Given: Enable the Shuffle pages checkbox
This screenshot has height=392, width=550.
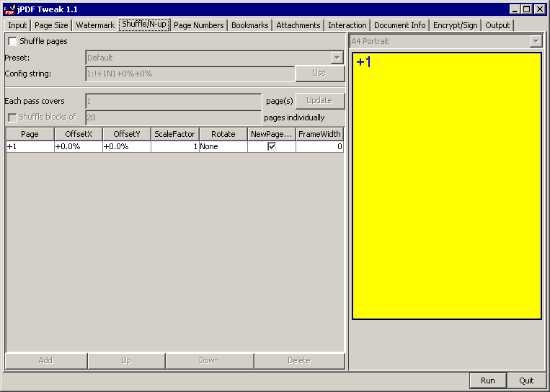Looking at the screenshot, I should 12,42.
